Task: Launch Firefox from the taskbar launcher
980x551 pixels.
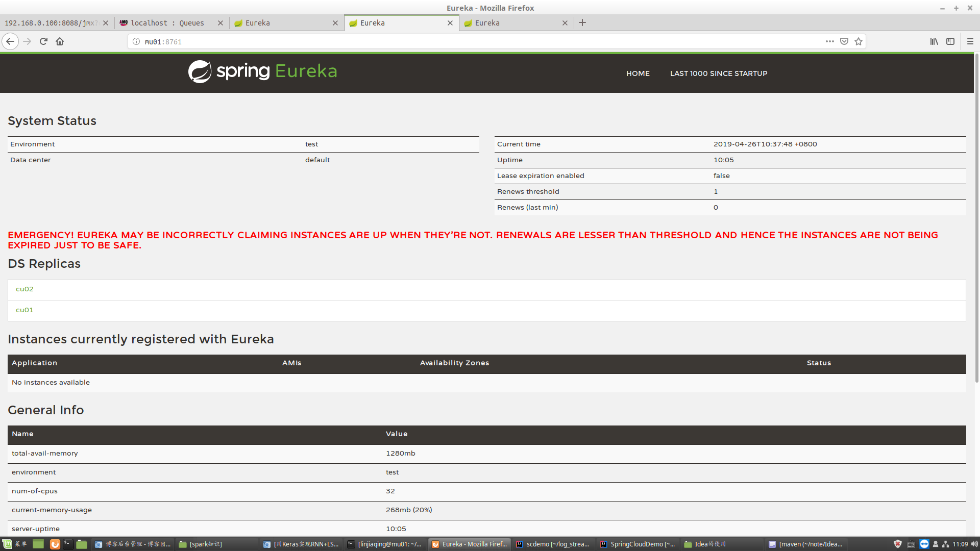Action: point(55,544)
